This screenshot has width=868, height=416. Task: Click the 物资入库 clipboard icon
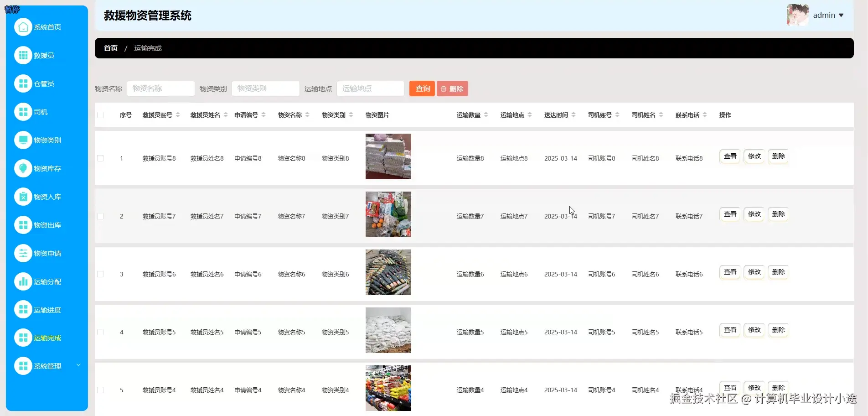(x=23, y=197)
